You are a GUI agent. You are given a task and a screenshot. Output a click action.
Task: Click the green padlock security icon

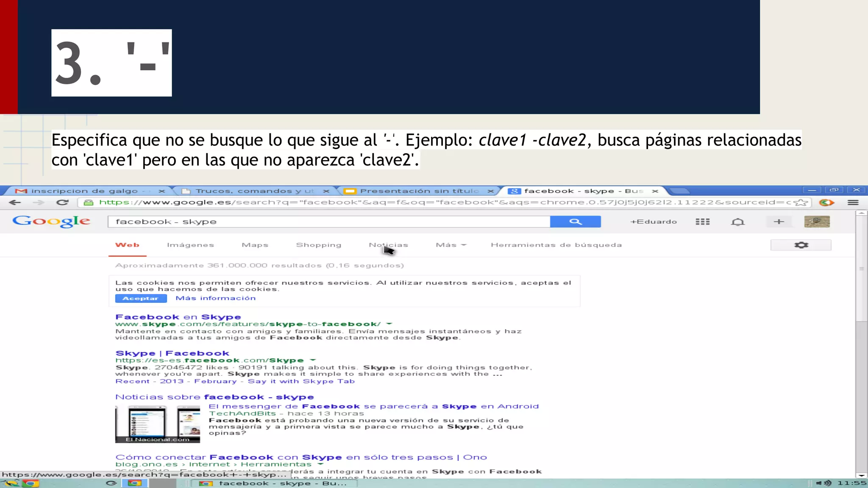(x=89, y=202)
